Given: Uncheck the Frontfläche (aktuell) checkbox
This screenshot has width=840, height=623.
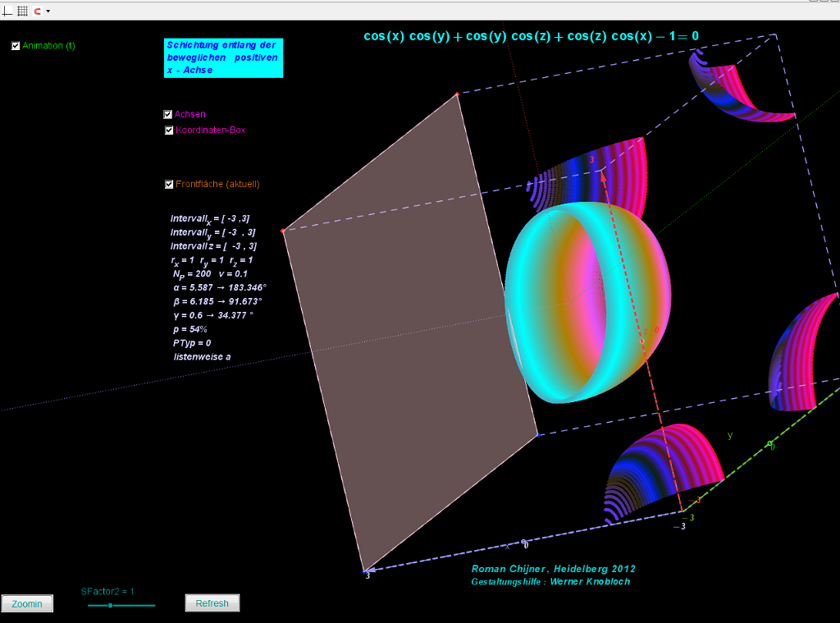Looking at the screenshot, I should (169, 185).
